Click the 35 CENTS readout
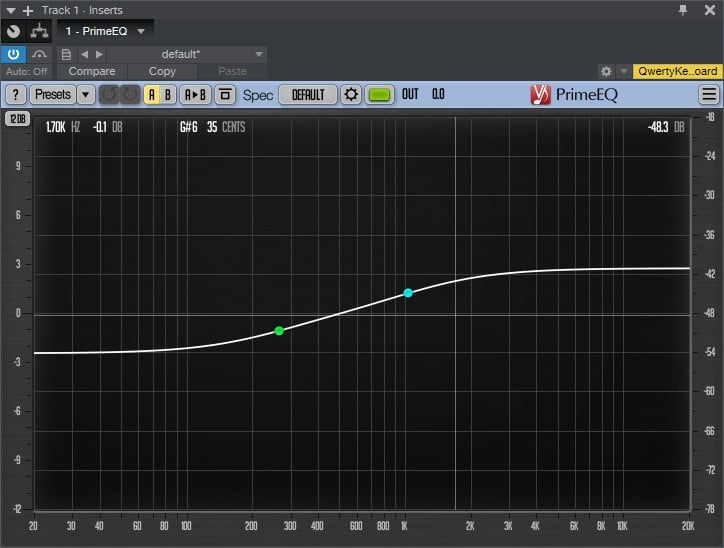 click(226, 127)
